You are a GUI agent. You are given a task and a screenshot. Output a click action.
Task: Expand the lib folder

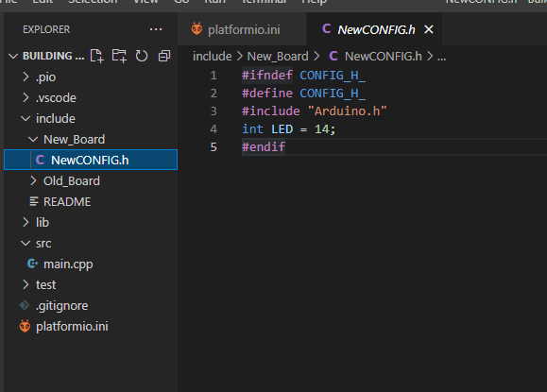(x=26, y=222)
